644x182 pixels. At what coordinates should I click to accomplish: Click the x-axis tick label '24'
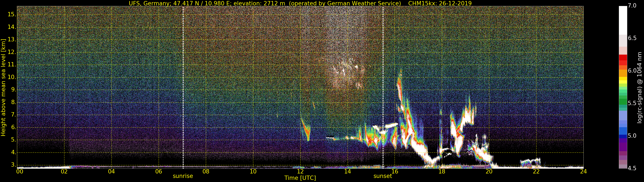coord(583,172)
